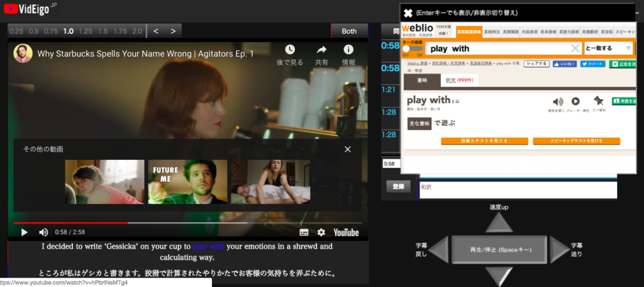
Task: Set playback speed to 2.0
Action: tap(138, 31)
